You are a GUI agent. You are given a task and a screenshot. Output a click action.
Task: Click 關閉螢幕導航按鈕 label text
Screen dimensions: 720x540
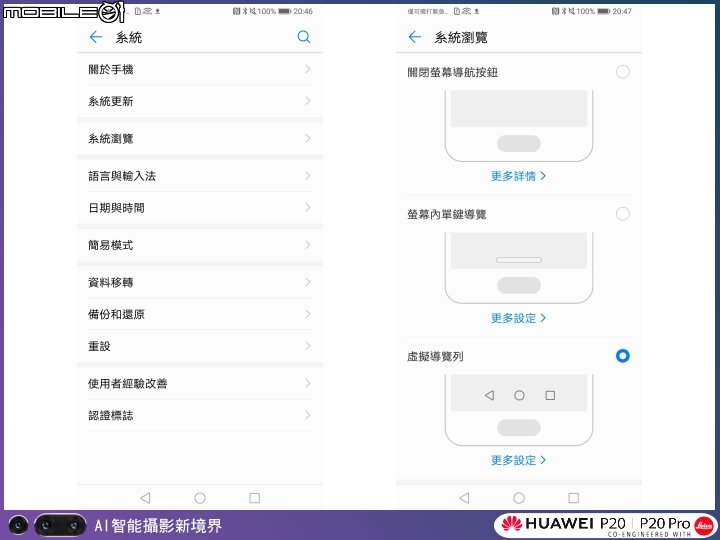[452, 72]
